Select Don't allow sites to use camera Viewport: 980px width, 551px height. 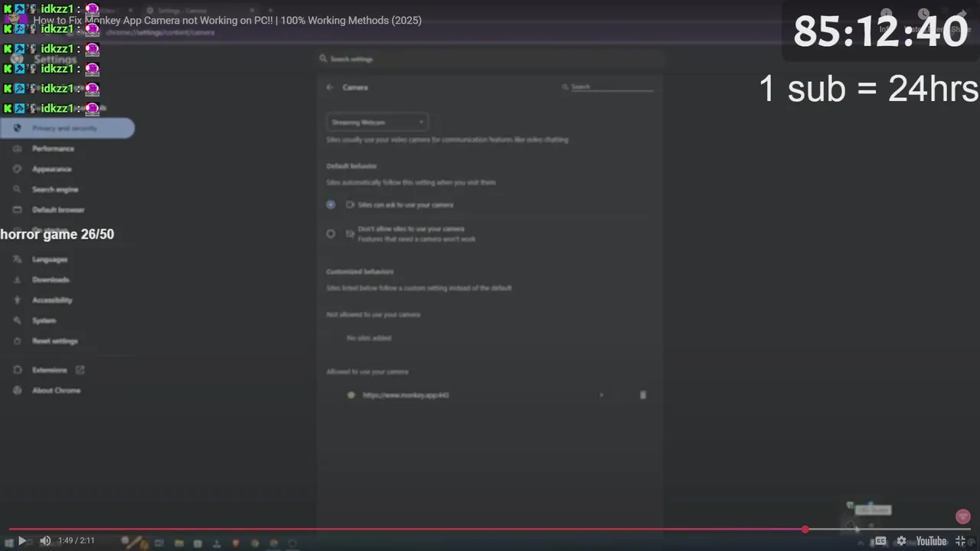pyautogui.click(x=331, y=234)
